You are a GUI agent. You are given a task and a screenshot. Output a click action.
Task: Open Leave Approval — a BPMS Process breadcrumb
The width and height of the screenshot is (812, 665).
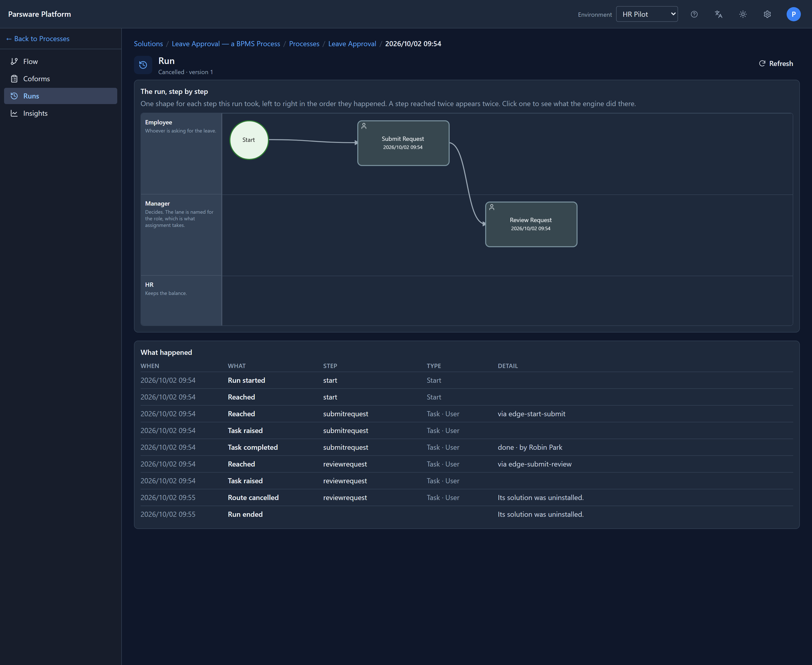pyautogui.click(x=226, y=44)
